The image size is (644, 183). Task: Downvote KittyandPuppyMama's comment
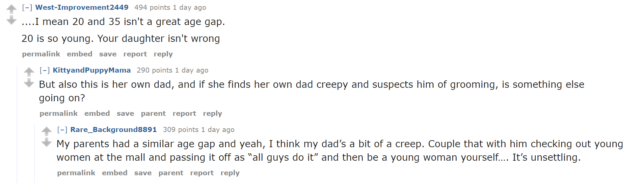pyautogui.click(x=29, y=83)
